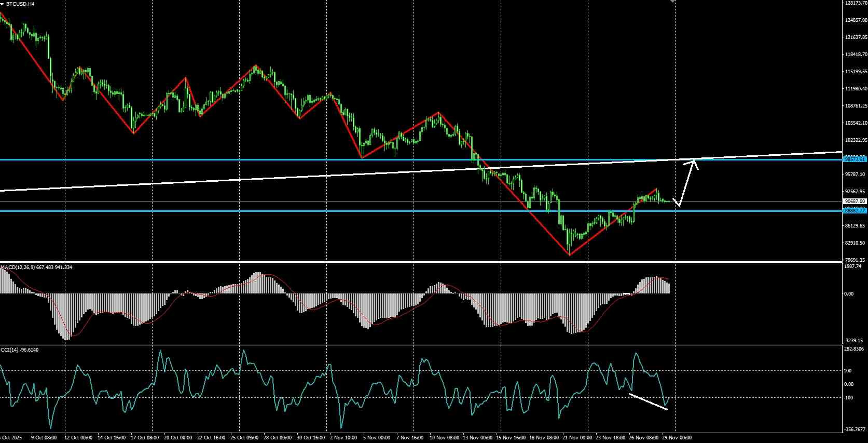868x443 pixels.
Task: Click price scale value 95787.10
Action: coord(855,174)
